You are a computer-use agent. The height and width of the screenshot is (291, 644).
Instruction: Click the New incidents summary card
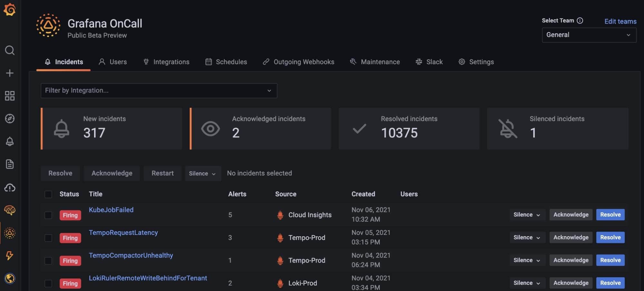pos(111,129)
